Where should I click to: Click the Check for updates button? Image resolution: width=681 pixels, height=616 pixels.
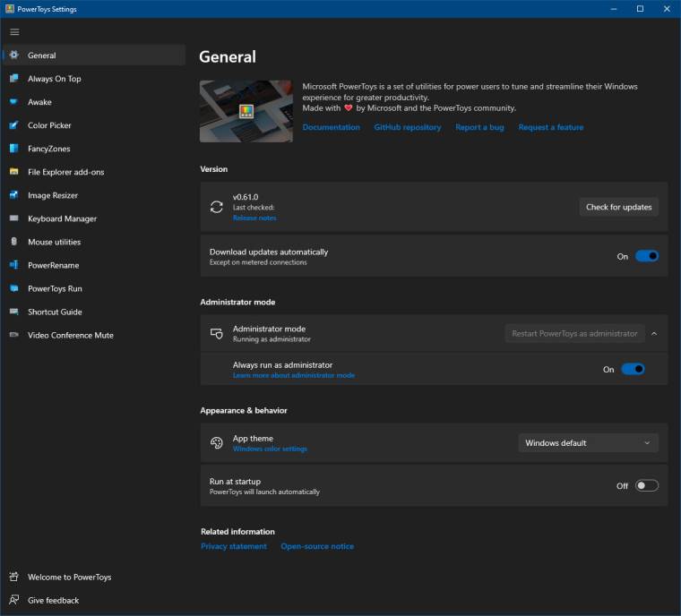point(618,207)
